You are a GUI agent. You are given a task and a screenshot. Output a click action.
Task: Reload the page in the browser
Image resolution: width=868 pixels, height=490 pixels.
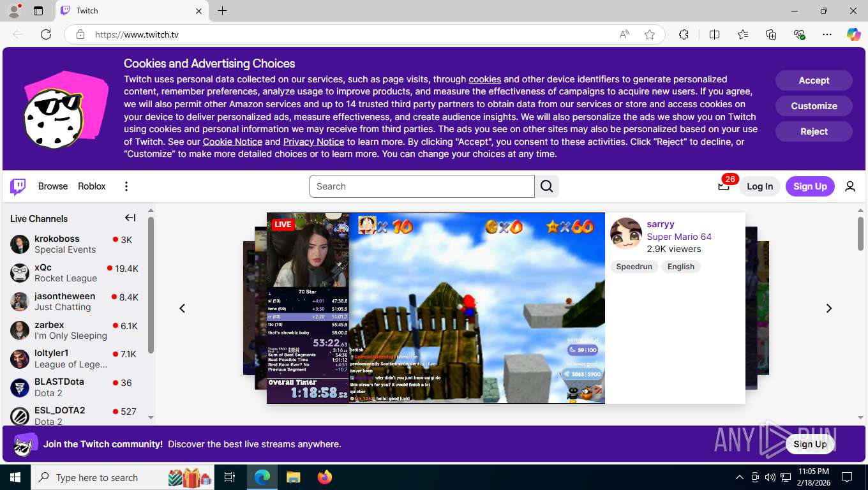pyautogui.click(x=46, y=34)
